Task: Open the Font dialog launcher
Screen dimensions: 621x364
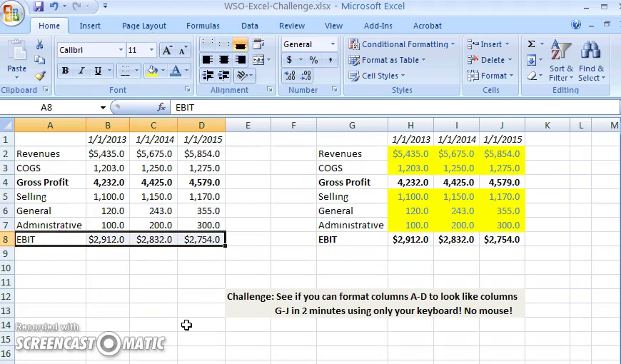Action: click(x=187, y=90)
